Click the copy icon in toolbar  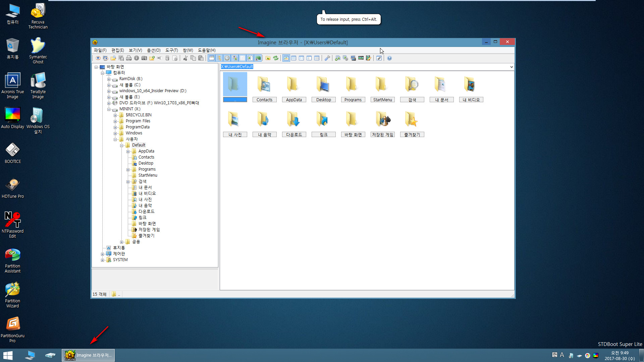[x=193, y=58]
